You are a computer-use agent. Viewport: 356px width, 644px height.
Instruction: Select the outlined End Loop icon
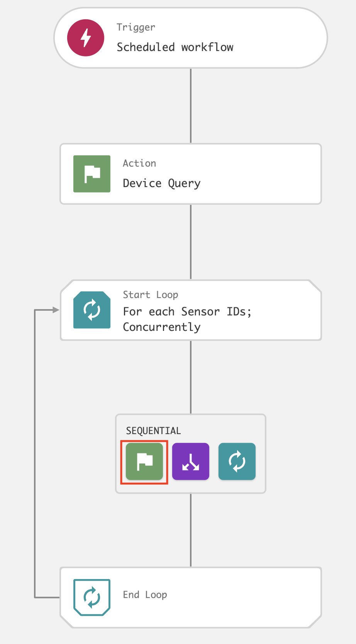pos(92,597)
